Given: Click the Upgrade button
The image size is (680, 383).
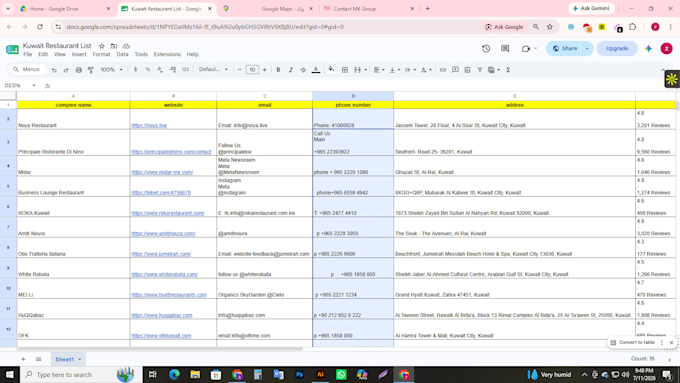Looking at the screenshot, I should click(617, 49).
